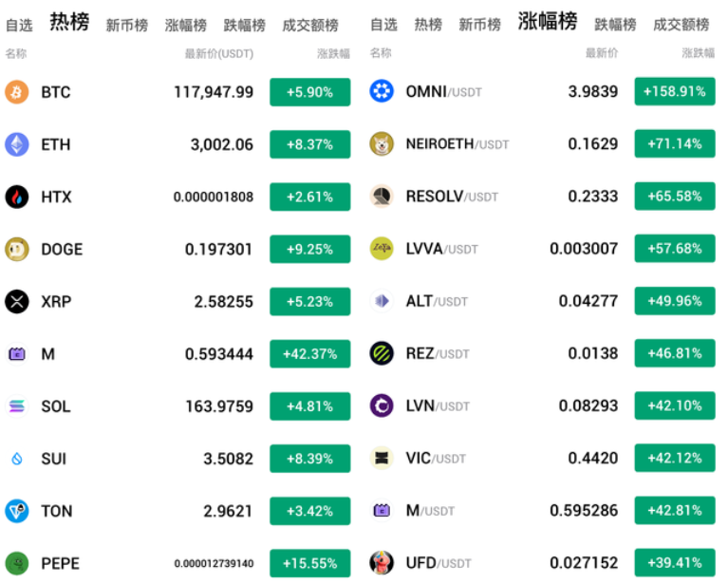Open 跌幅榜 tab in right panel
Viewport: 728px width, 584px height.
(615, 25)
